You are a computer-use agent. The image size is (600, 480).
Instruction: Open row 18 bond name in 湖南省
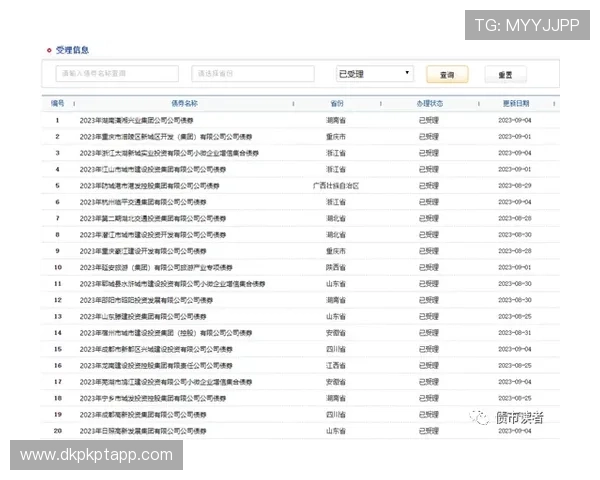pos(153,398)
